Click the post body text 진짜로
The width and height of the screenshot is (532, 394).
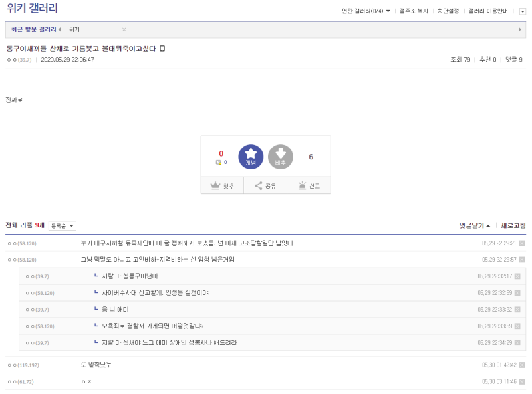(x=14, y=100)
